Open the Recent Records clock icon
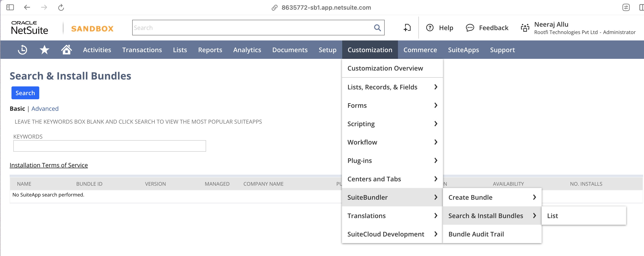 click(22, 50)
